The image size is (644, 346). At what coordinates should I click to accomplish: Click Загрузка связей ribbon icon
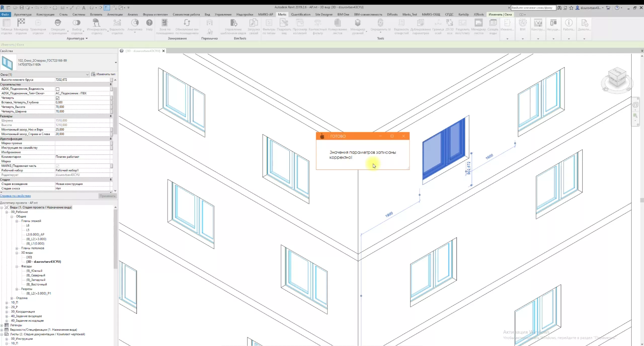(253, 23)
